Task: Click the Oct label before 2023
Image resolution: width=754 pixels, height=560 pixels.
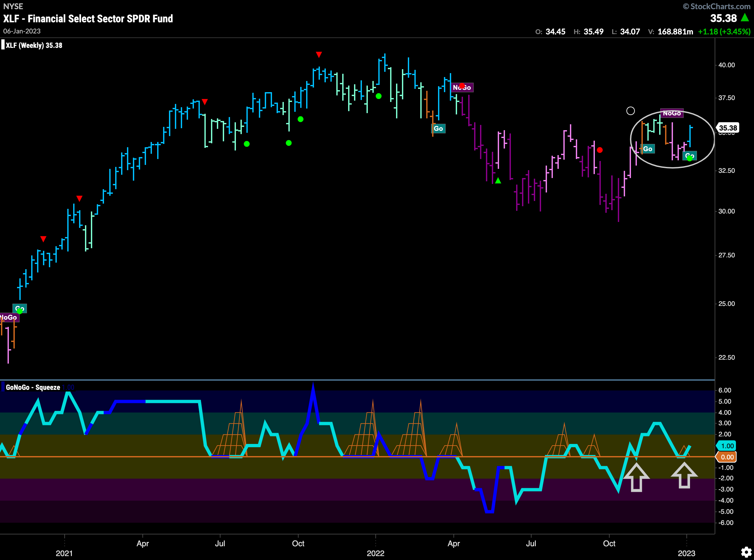Action: point(609,543)
